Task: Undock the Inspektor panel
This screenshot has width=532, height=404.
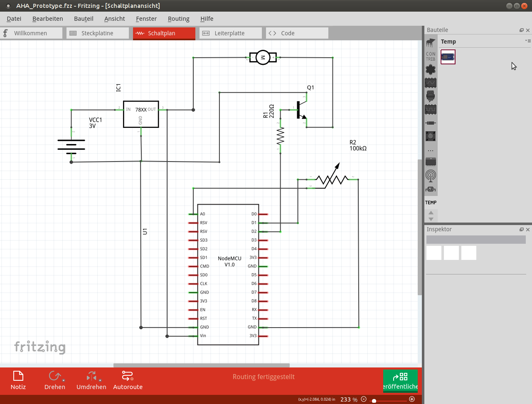Action: (x=522, y=230)
